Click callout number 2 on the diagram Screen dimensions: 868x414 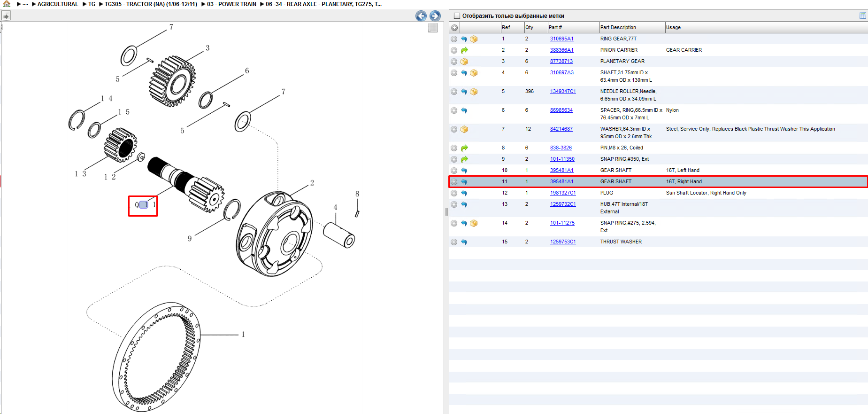[312, 183]
